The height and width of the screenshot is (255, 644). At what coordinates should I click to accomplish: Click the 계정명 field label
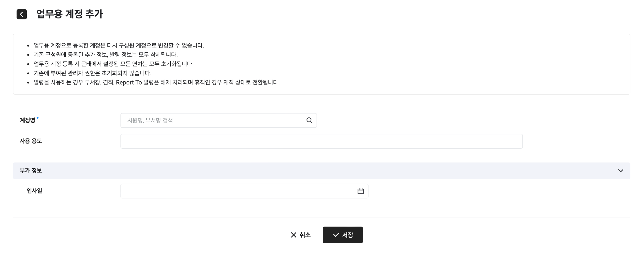tap(28, 120)
